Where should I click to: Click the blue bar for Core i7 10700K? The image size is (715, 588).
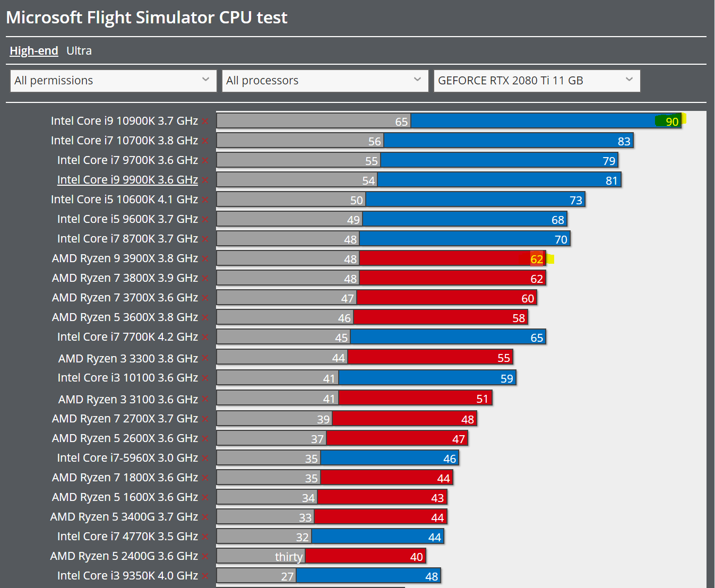[x=509, y=141]
